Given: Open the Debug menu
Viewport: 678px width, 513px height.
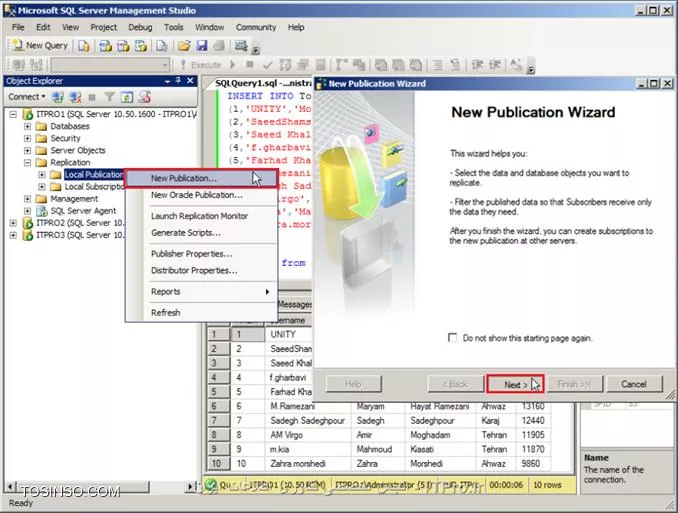Looking at the screenshot, I should click(x=140, y=27).
